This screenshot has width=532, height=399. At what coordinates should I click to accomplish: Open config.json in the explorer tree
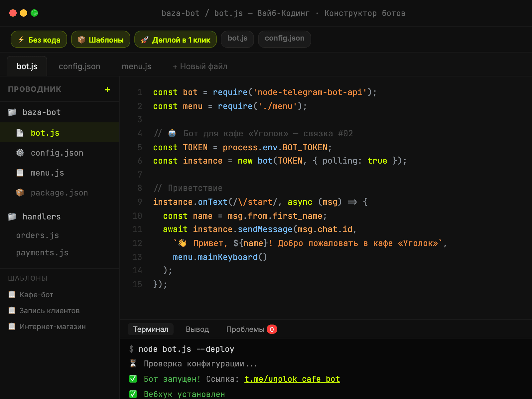click(x=60, y=153)
